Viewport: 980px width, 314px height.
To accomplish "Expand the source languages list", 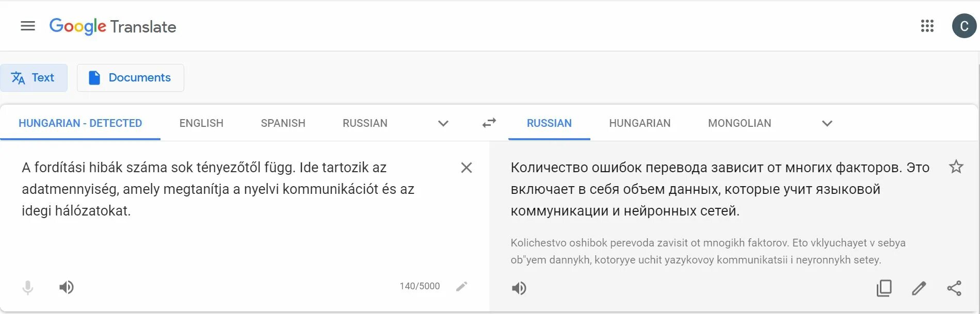I will pyautogui.click(x=443, y=123).
